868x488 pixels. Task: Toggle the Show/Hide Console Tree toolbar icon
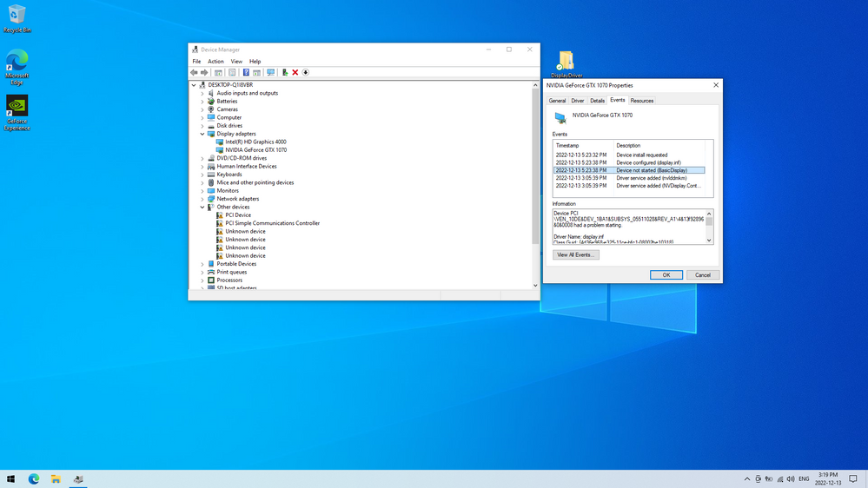[219, 72]
